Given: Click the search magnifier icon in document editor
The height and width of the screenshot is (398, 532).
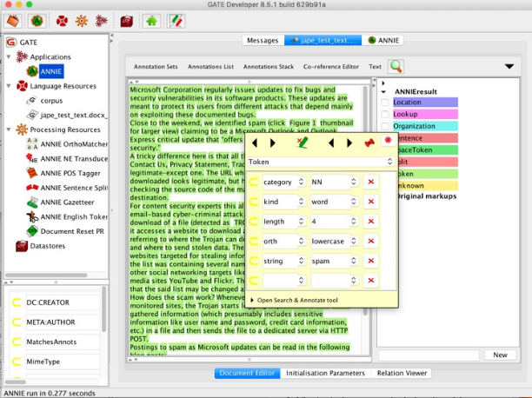Looking at the screenshot, I should point(396,67).
